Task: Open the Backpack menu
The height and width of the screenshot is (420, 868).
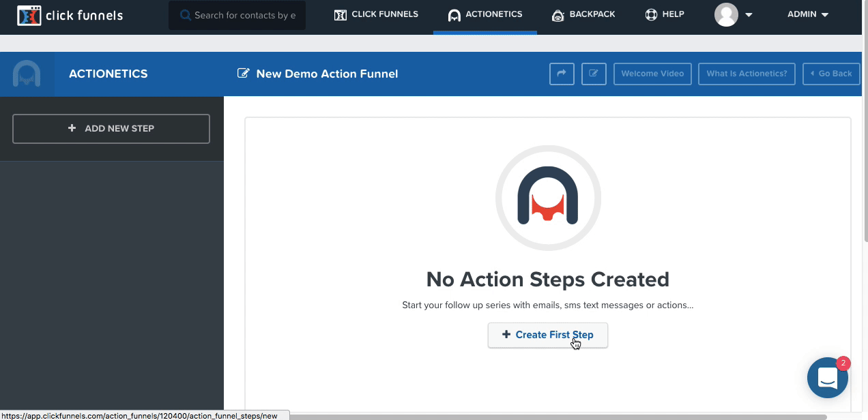Action: 583,14
